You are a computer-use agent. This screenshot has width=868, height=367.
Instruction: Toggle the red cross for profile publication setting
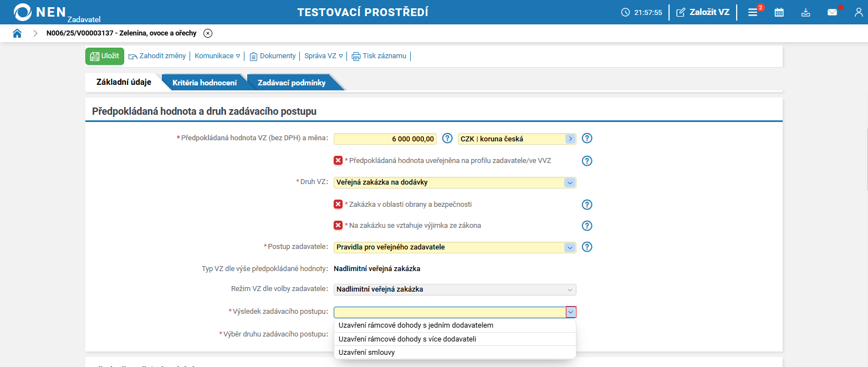[338, 160]
